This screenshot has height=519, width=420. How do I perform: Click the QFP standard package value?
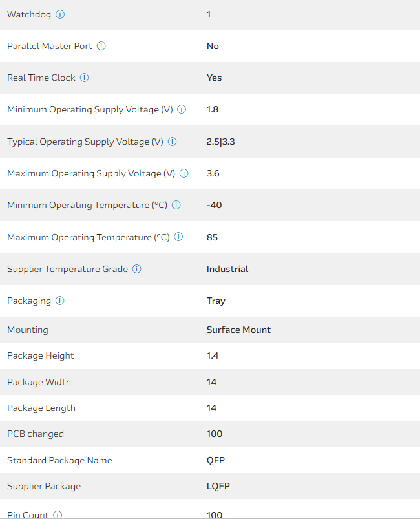point(215,460)
